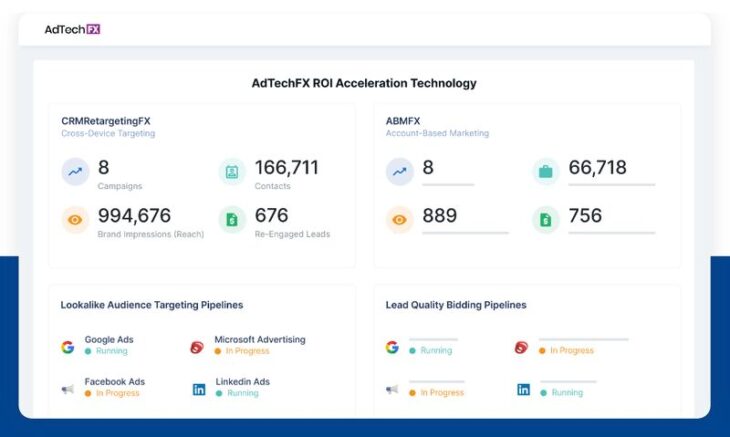The height and width of the screenshot is (437, 730).
Task: Click the Re-Engaged Leads dollar icon
Action: 232,220
